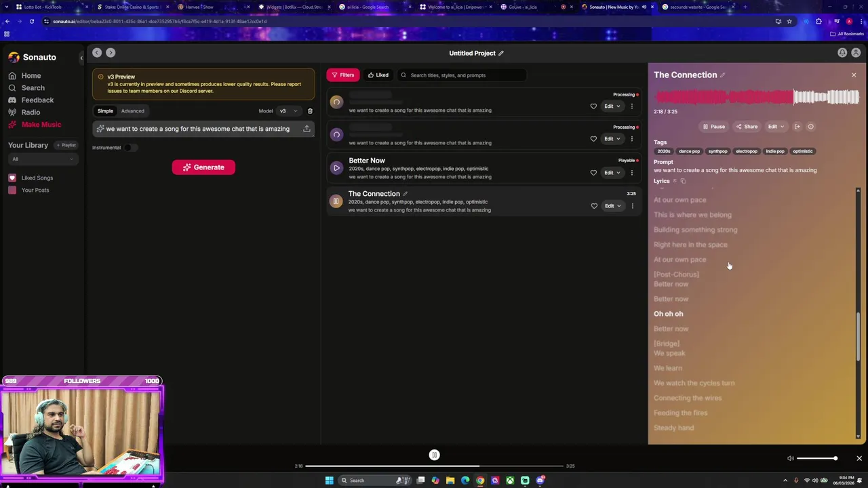The height and width of the screenshot is (488, 868).
Task: Play the Better Now song
Action: coord(336,168)
